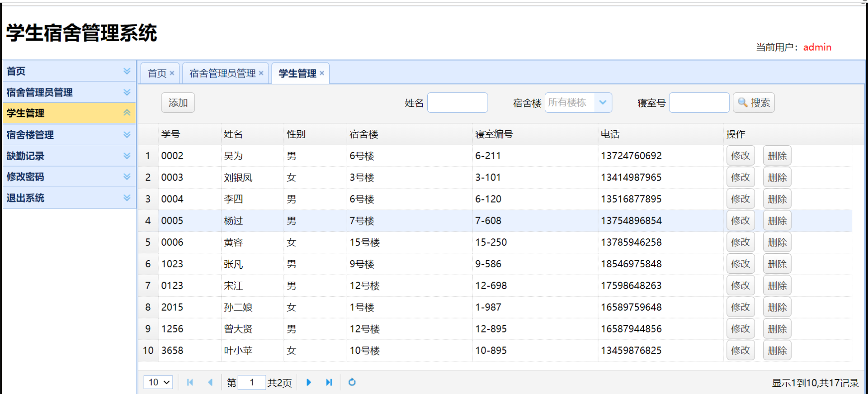Go to previous page arrow

coord(210,382)
